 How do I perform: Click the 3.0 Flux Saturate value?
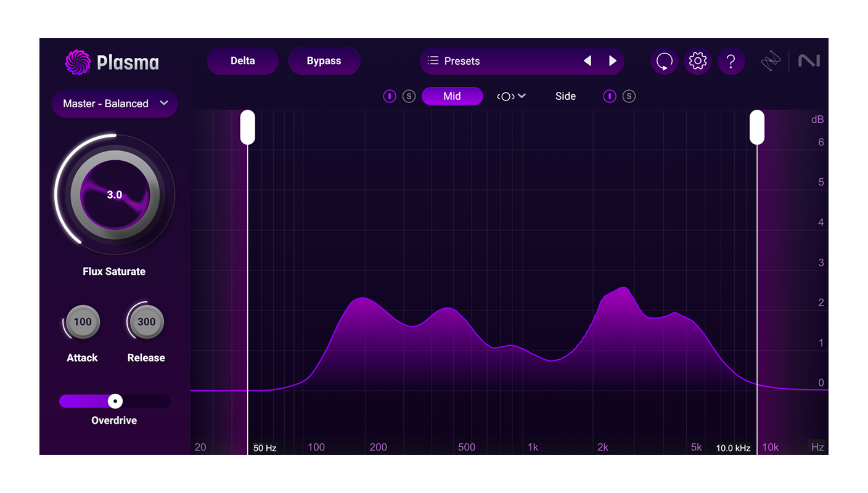pos(115,195)
